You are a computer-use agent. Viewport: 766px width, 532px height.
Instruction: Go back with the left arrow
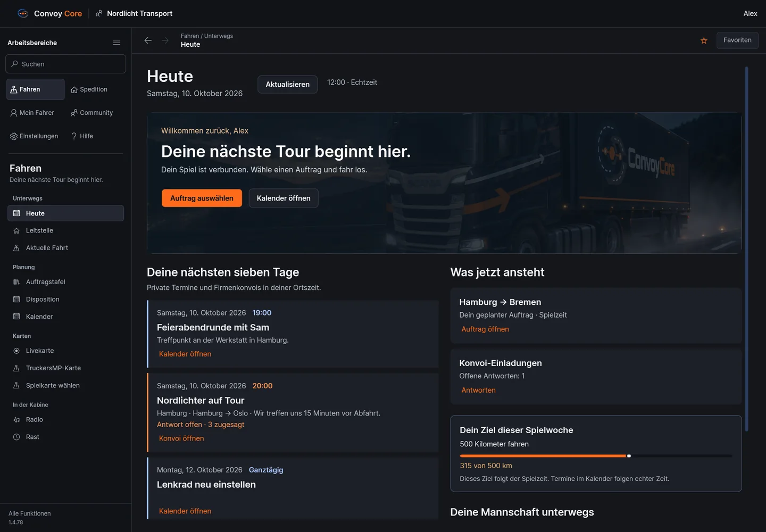pos(148,40)
